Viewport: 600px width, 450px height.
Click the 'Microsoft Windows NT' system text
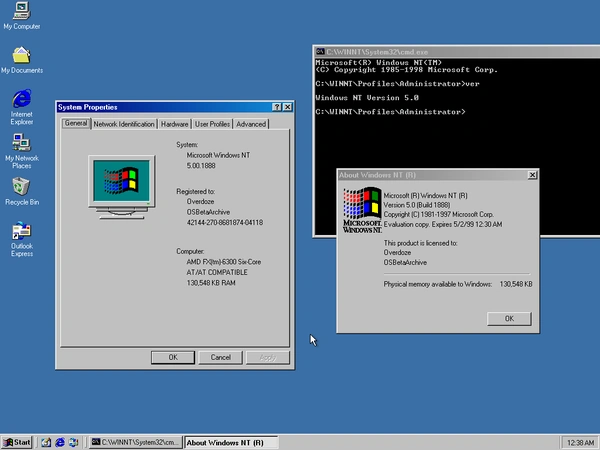pyautogui.click(x=218, y=155)
